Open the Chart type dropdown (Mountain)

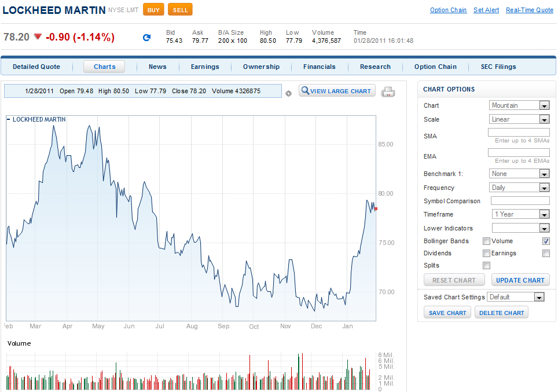520,105
